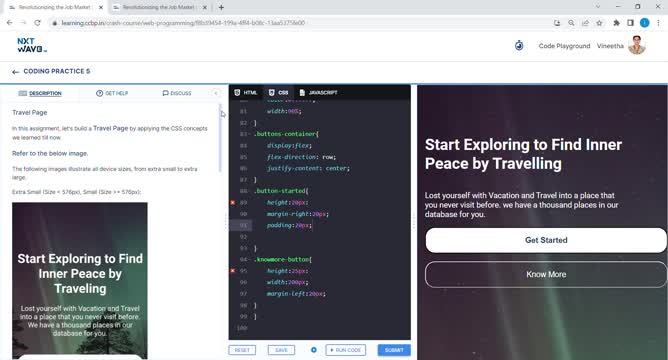Click the round settings icon beside Run Code

314,350
